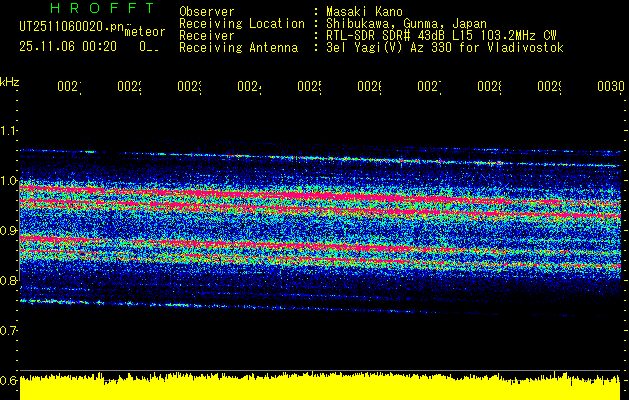Click the word meteor
Viewport: 629px width, 400px height.
(x=145, y=32)
